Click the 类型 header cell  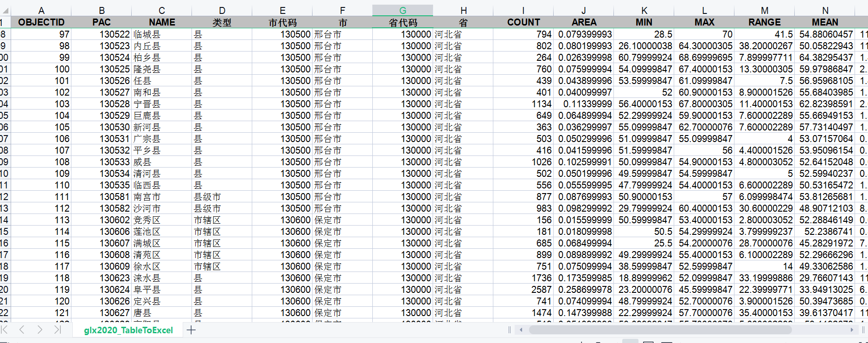tap(222, 22)
